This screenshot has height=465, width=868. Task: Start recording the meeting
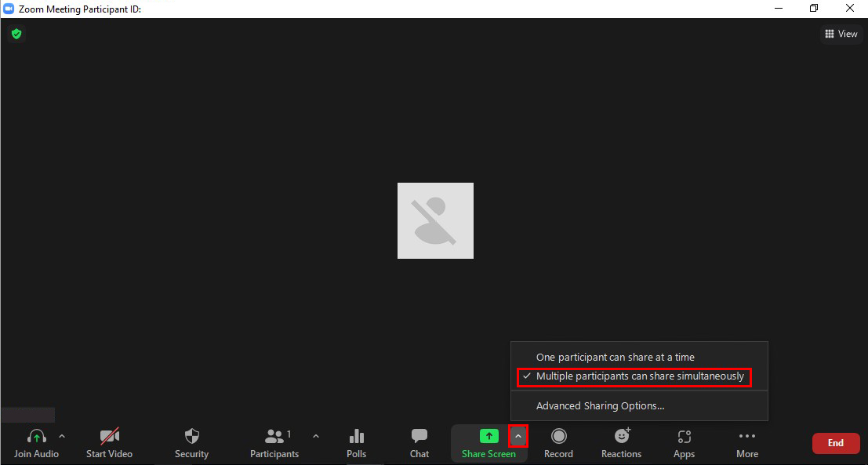[558, 443]
